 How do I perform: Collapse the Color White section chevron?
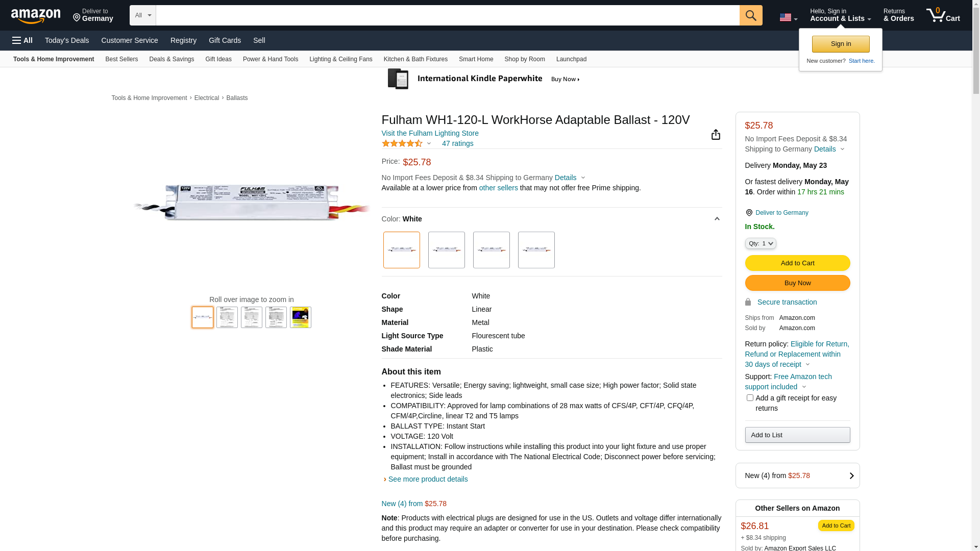click(717, 219)
